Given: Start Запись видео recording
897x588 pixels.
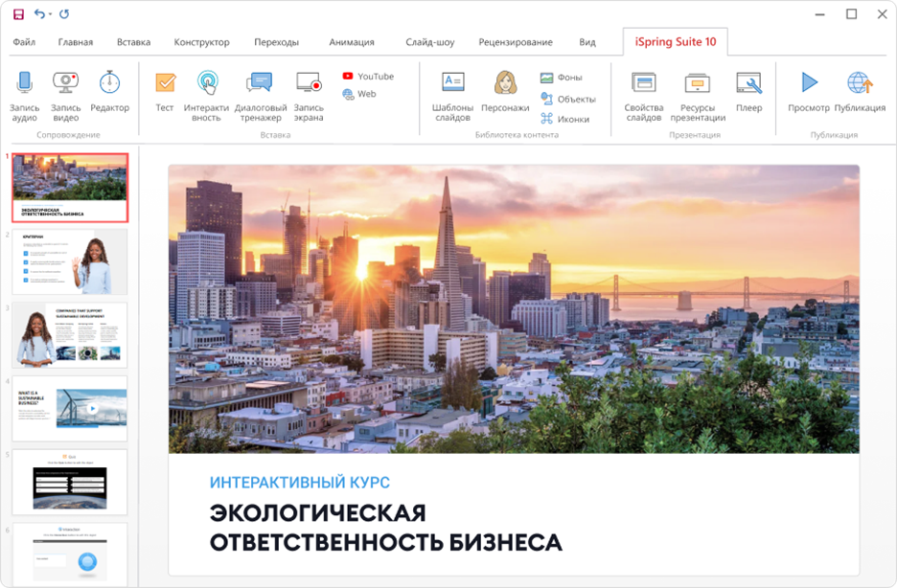Looking at the screenshot, I should pos(66,96).
